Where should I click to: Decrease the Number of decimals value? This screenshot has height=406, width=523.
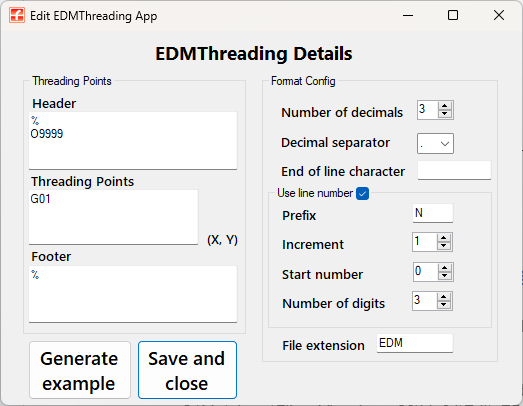pos(444,114)
